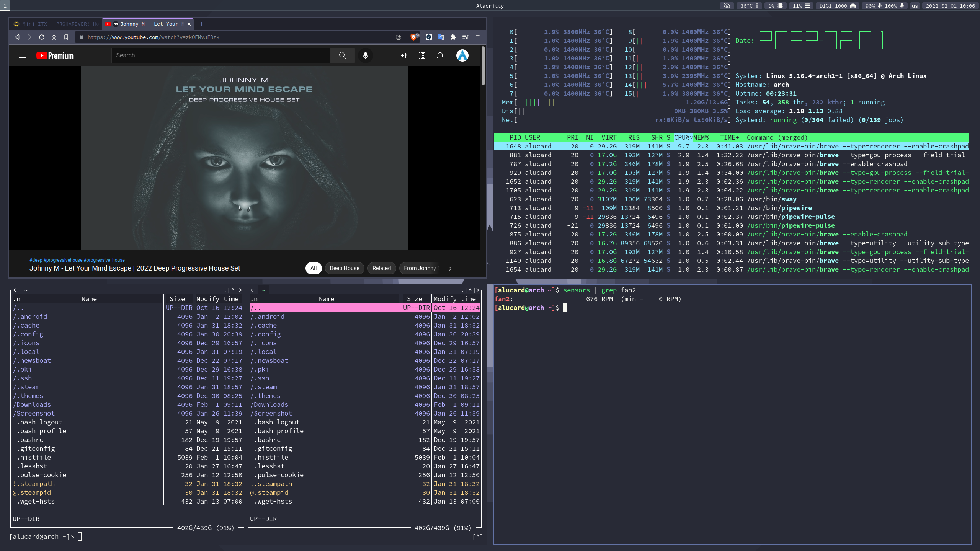The width and height of the screenshot is (980, 551).
Task: Open a new browser tab with plus
Action: coord(201,24)
